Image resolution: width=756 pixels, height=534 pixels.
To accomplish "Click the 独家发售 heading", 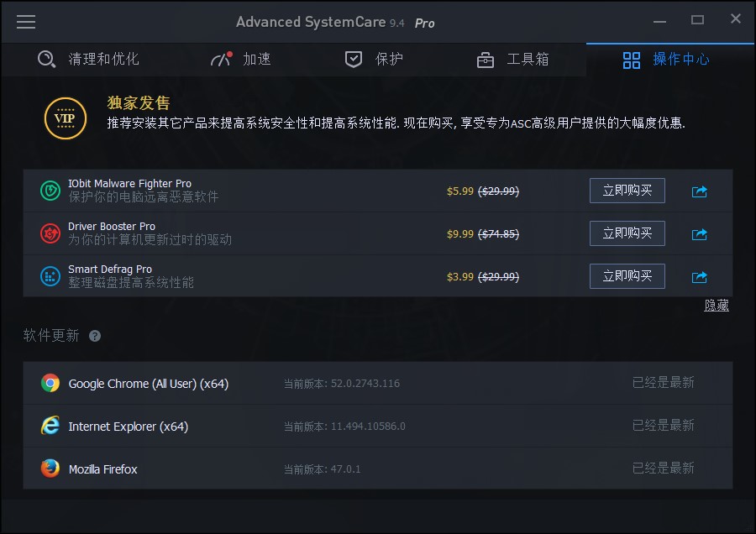I will click(139, 102).
